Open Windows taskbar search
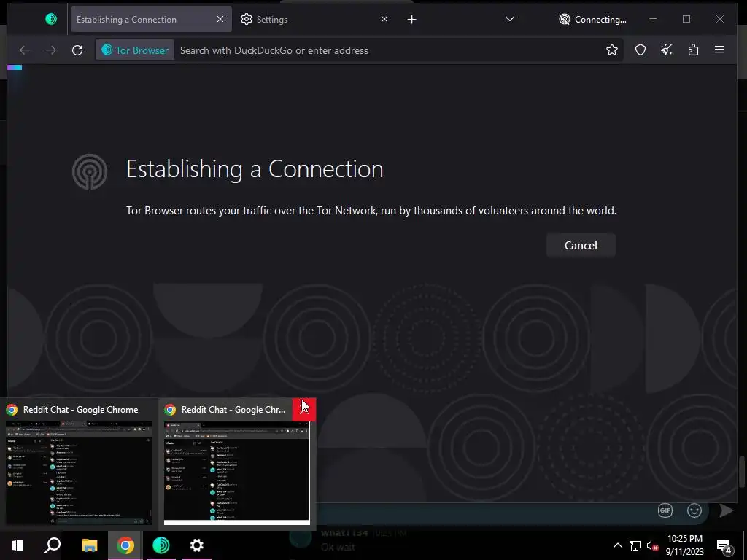Image resolution: width=747 pixels, height=560 pixels. [x=53, y=545]
